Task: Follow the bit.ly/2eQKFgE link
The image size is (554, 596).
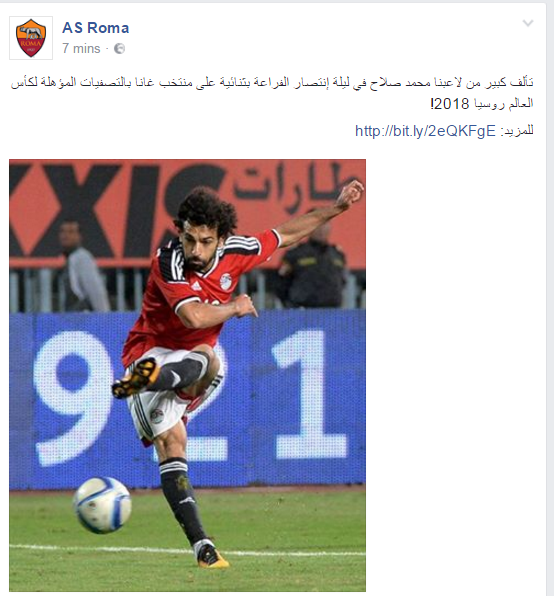Action: click(425, 131)
